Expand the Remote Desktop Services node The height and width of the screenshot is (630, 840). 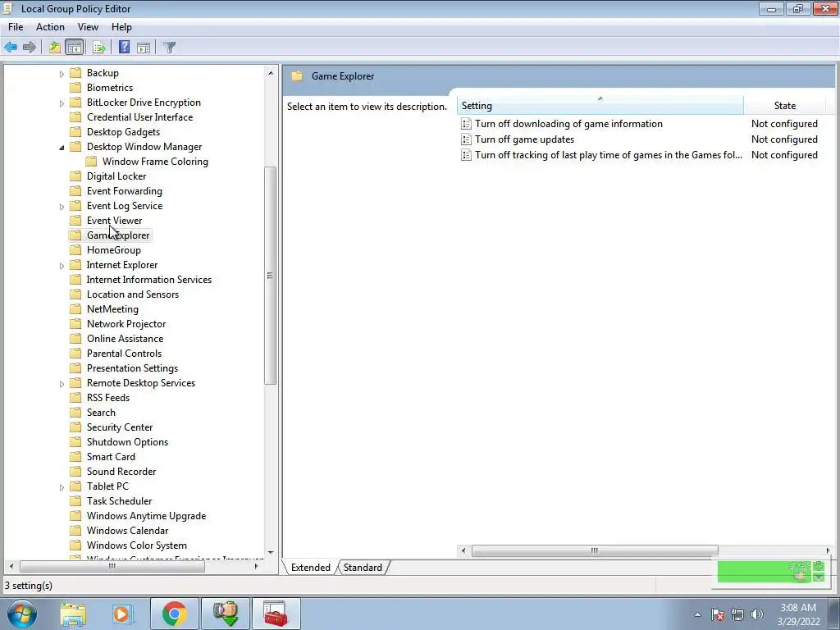(62, 384)
